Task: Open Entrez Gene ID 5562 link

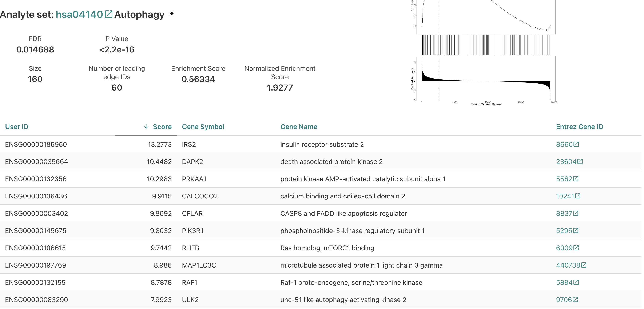Action: pos(564,179)
